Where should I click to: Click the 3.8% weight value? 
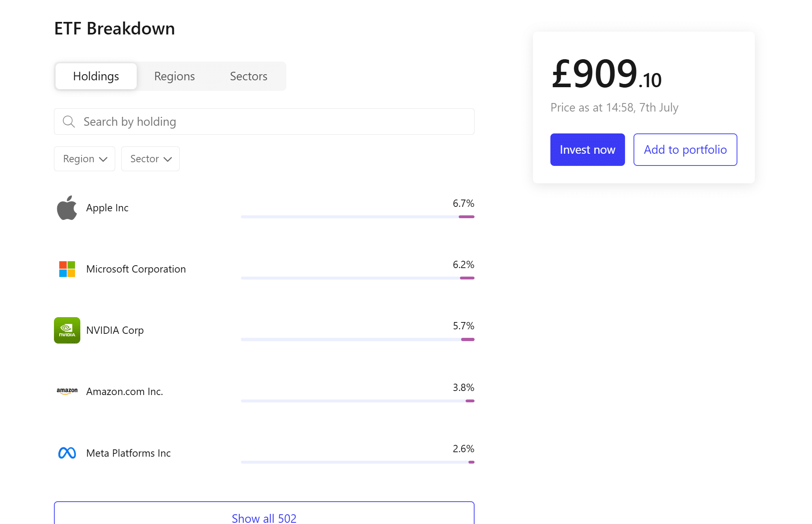pyautogui.click(x=463, y=387)
